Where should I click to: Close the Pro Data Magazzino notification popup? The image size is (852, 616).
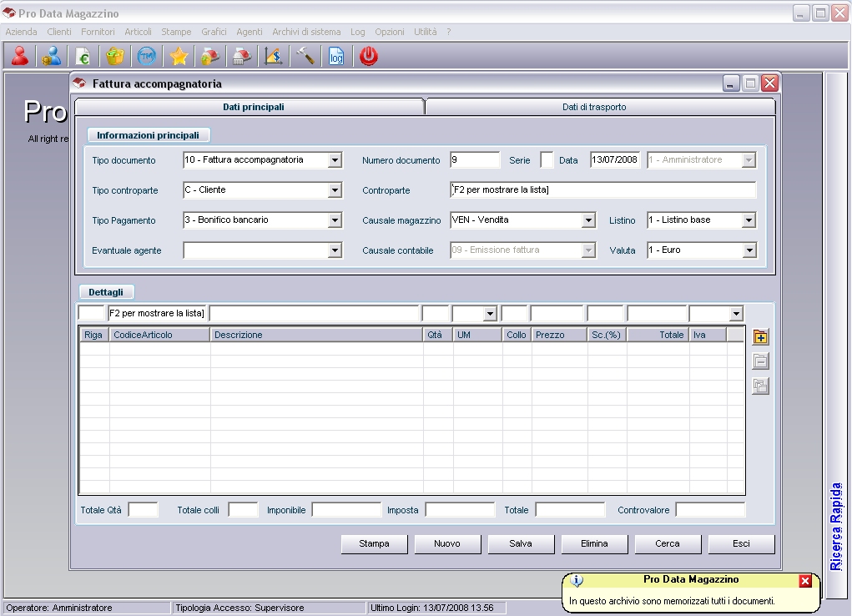[804, 580]
